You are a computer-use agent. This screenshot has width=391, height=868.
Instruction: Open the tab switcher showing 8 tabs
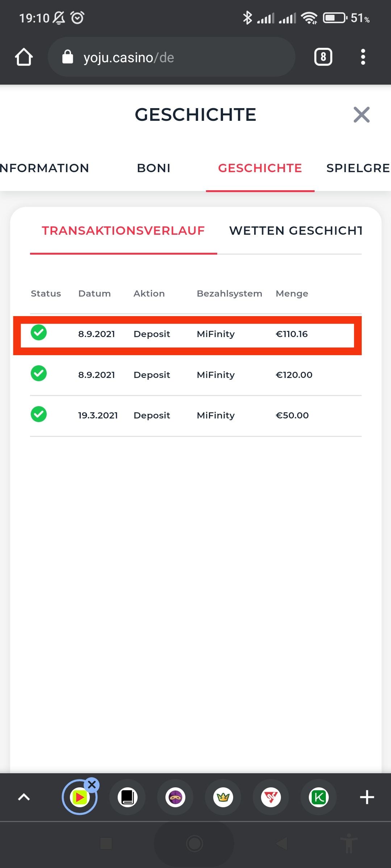(x=323, y=57)
